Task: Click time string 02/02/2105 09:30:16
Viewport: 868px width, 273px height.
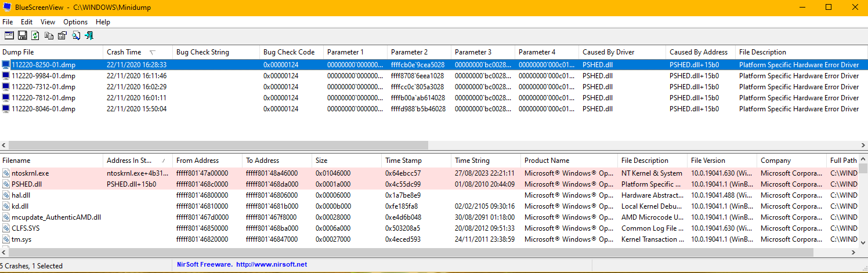Action: tap(484, 206)
